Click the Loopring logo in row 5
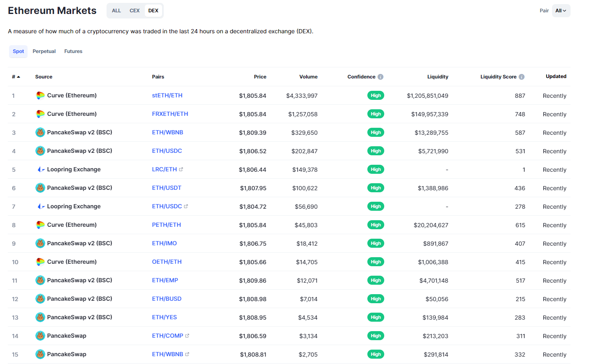This screenshot has height=364, width=615. 41,170
